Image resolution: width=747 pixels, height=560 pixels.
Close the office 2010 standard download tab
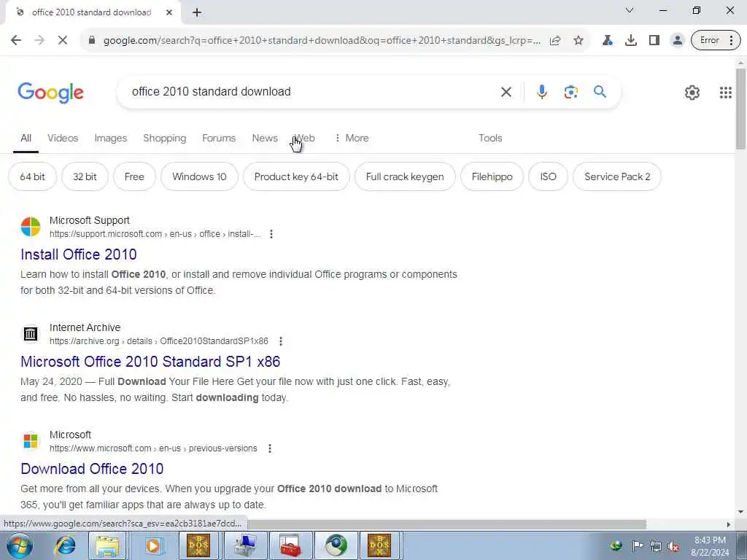tap(169, 13)
